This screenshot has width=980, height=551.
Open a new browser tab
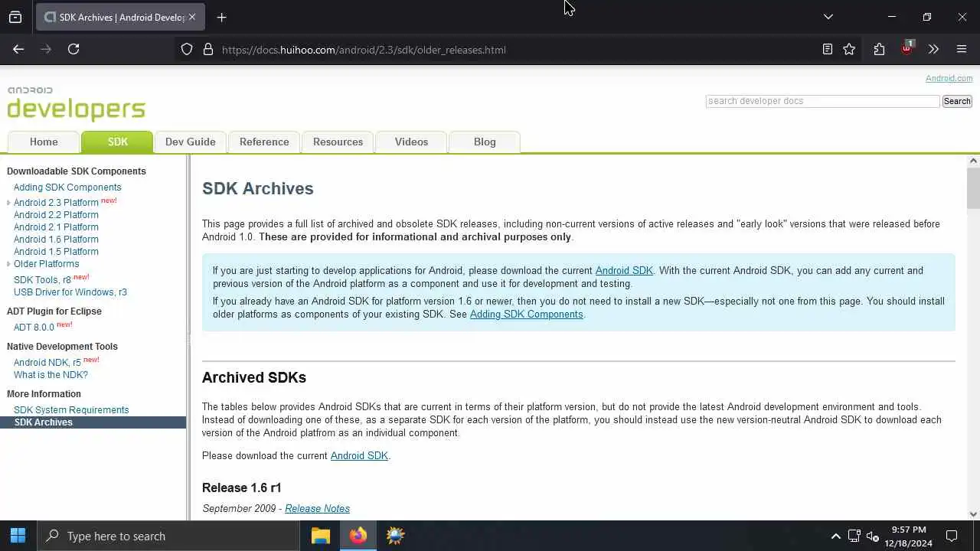(222, 17)
